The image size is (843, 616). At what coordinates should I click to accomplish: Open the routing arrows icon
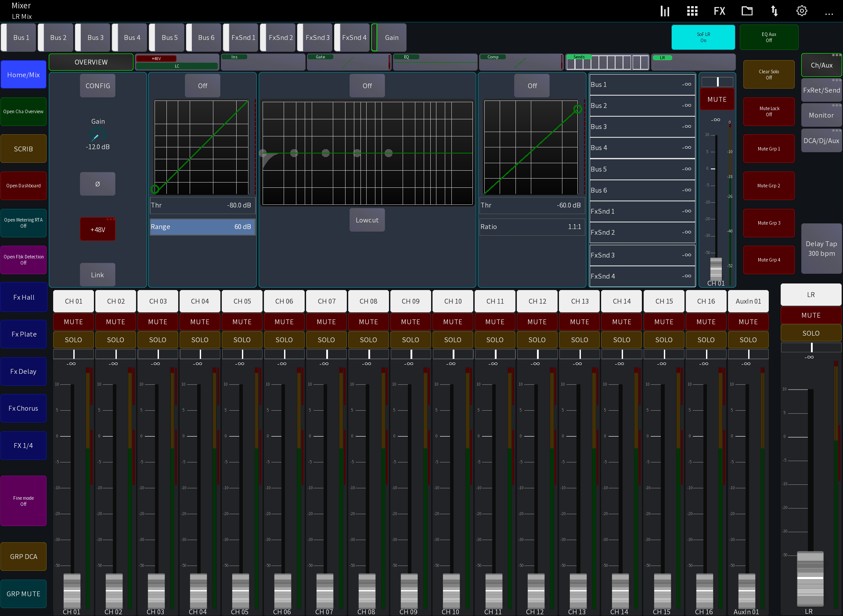click(x=775, y=11)
